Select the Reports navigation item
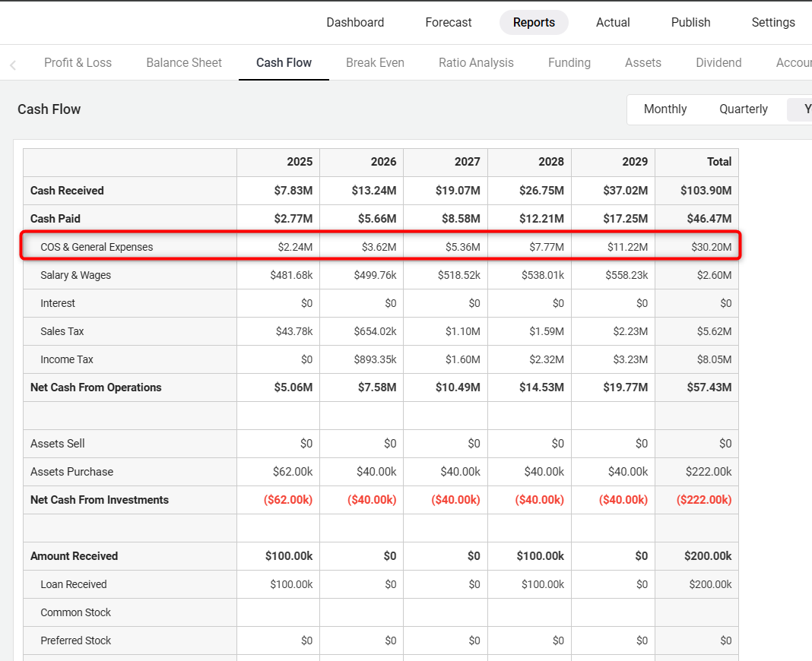 coord(534,23)
